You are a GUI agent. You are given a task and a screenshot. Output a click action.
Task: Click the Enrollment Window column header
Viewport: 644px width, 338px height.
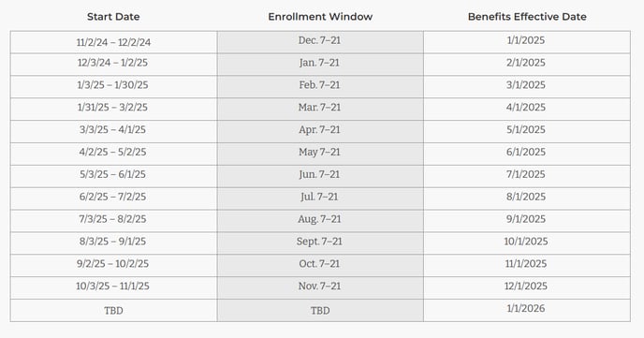pos(320,17)
